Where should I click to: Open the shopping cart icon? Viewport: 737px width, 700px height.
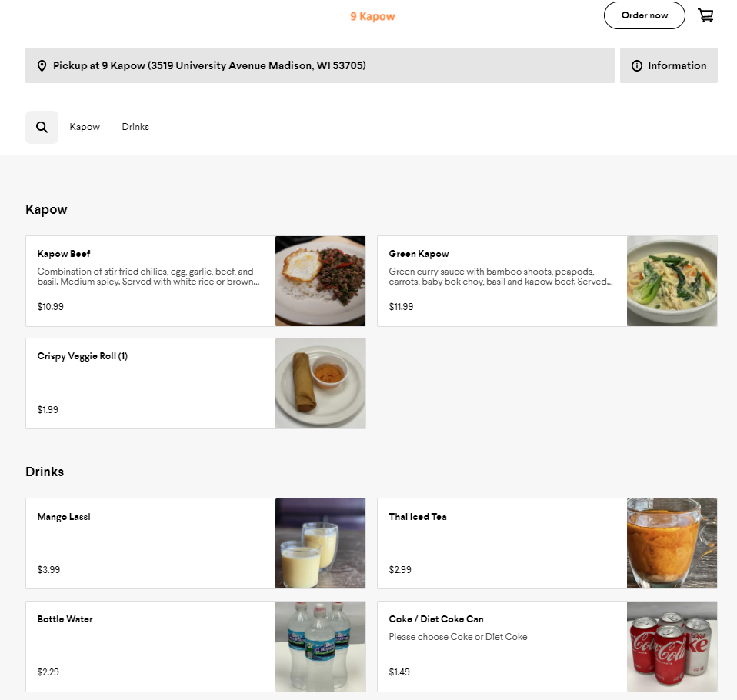(x=705, y=15)
